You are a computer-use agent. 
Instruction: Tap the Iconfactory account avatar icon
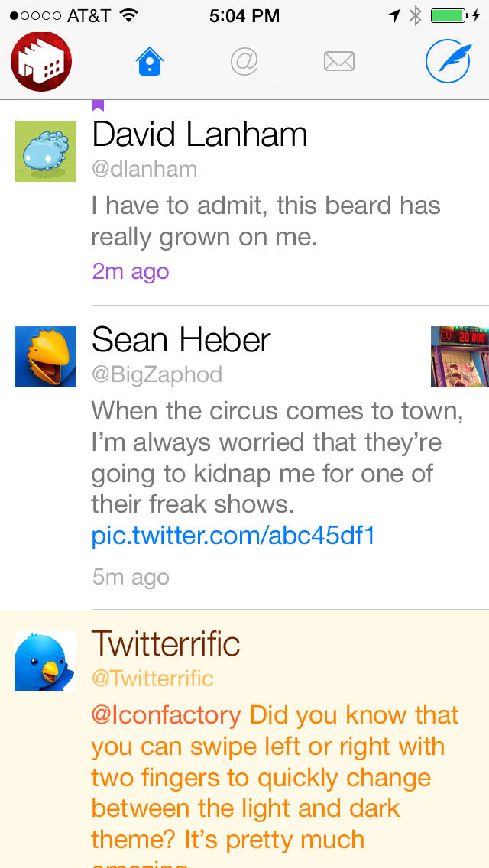point(41,62)
